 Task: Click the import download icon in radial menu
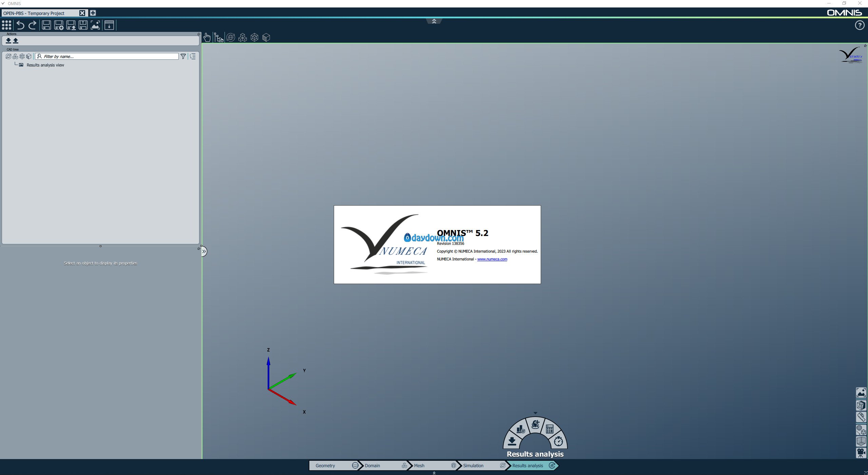(x=512, y=441)
